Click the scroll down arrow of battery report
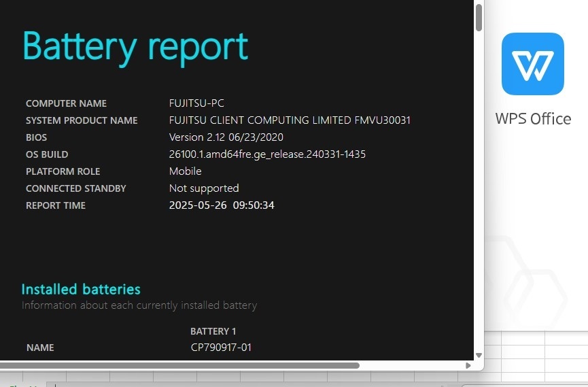Image resolution: width=588 pixels, height=387 pixels. click(x=479, y=355)
